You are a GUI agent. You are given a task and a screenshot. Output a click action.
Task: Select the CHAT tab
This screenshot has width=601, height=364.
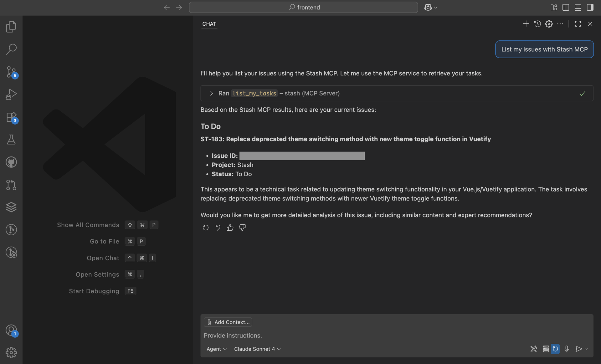[209, 24]
